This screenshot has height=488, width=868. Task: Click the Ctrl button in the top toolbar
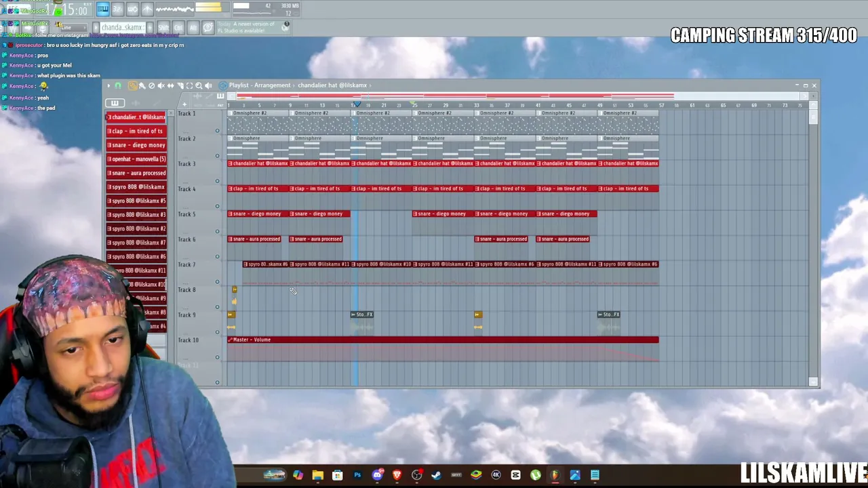pos(178,28)
